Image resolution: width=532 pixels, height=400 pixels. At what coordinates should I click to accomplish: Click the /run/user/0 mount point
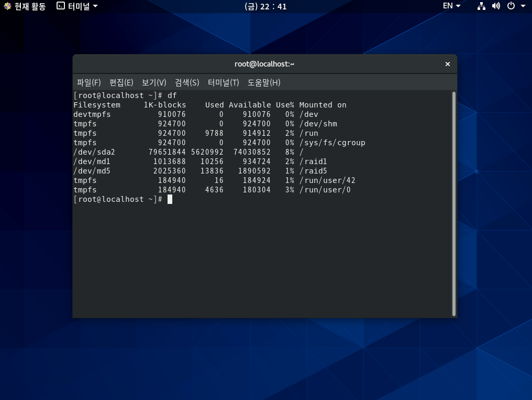point(325,190)
